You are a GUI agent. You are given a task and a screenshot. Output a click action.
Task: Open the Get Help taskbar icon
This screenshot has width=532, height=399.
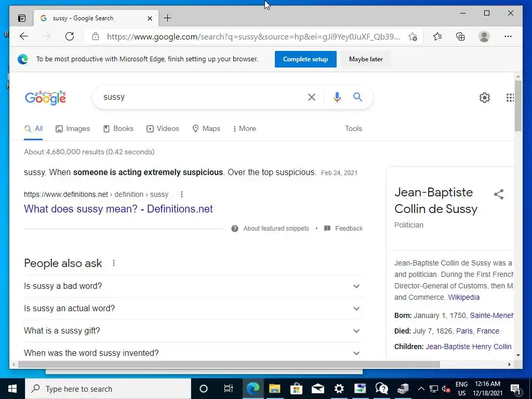click(382, 389)
